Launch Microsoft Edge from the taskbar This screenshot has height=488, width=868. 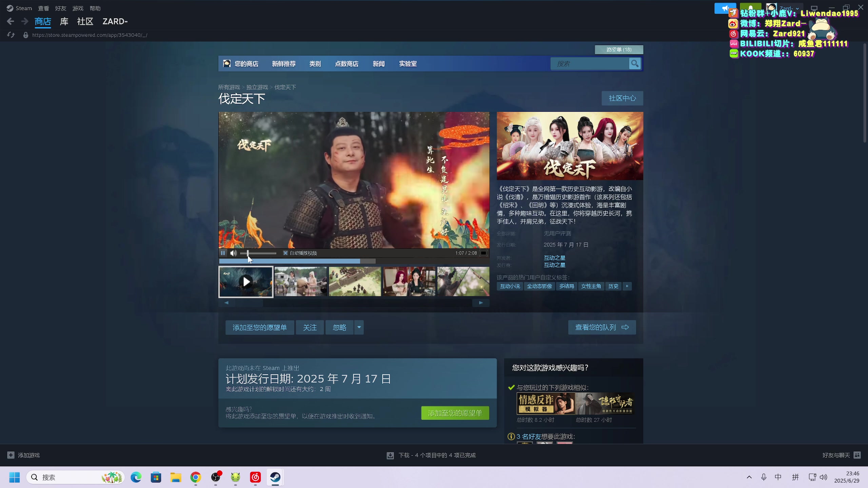tap(136, 477)
